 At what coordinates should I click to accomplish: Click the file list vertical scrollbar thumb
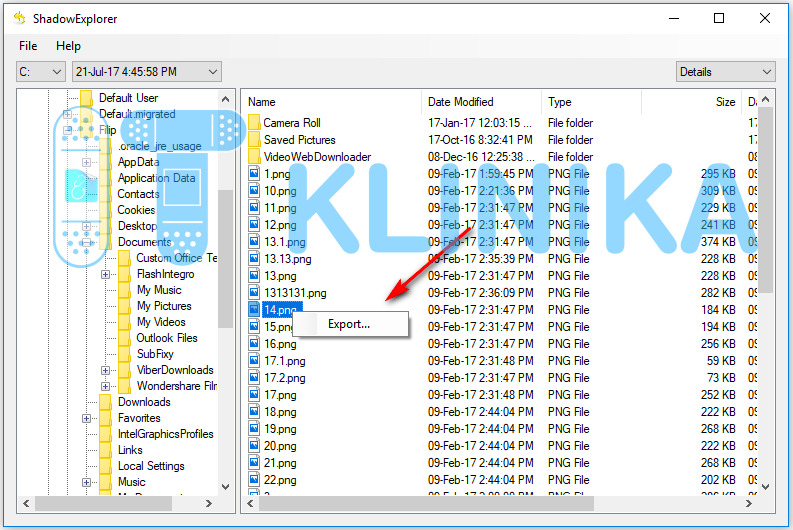coord(765,200)
